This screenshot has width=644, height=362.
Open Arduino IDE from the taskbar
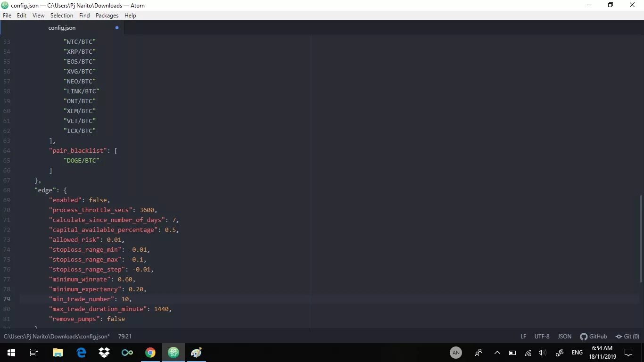[x=127, y=353]
